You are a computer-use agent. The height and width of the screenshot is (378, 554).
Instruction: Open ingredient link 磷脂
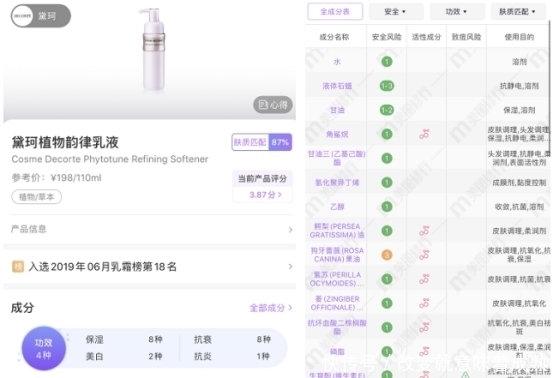pyautogui.click(x=337, y=352)
